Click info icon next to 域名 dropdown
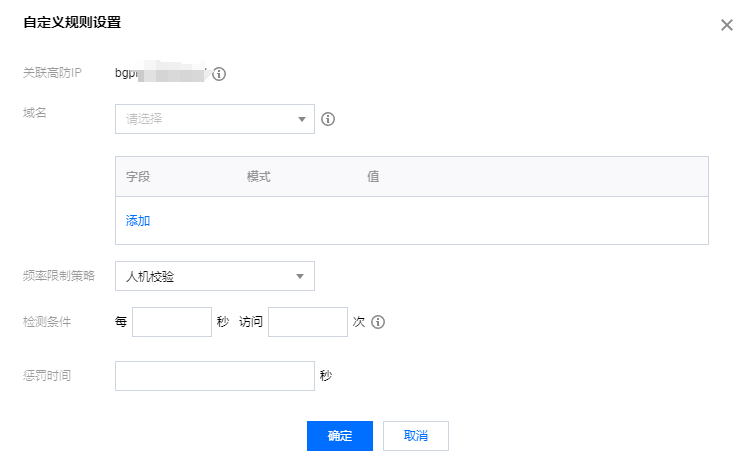752x475 pixels. point(327,119)
